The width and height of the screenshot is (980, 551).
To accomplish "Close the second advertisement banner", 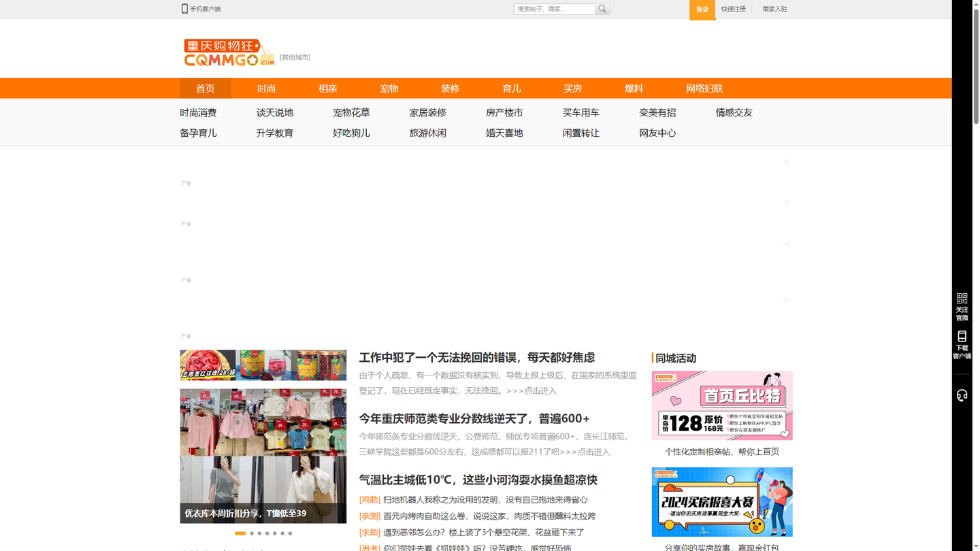I will [x=787, y=203].
